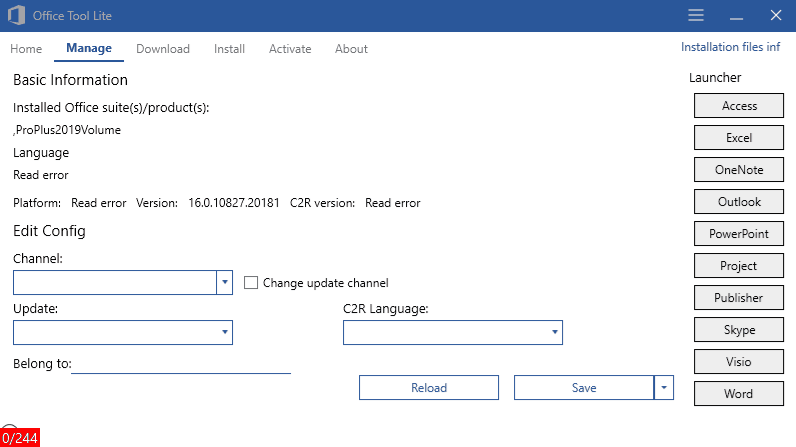The image size is (796, 447).
Task: Minimize the Office Tool Lite window
Action: point(736,18)
